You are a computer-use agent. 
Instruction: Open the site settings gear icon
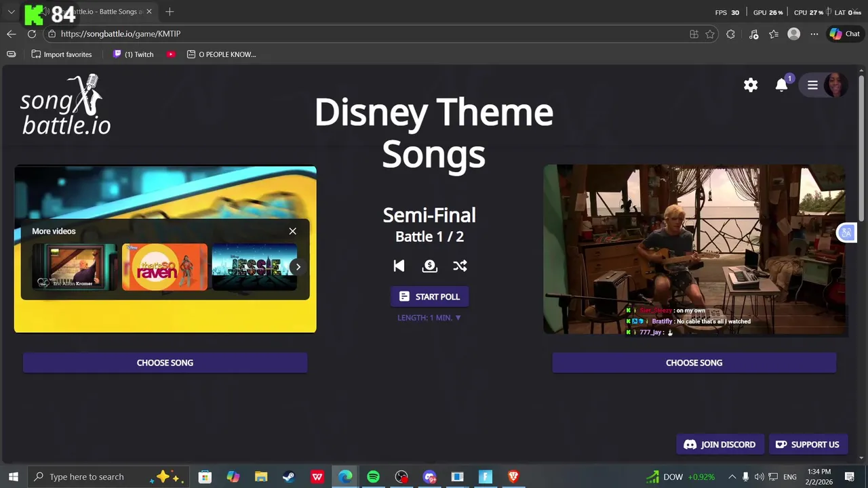tap(751, 85)
